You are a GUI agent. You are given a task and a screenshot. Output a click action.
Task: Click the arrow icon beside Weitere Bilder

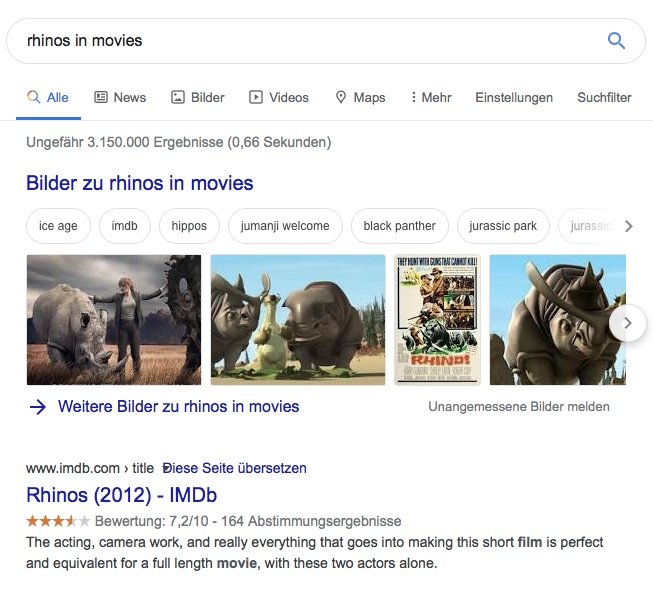[38, 407]
